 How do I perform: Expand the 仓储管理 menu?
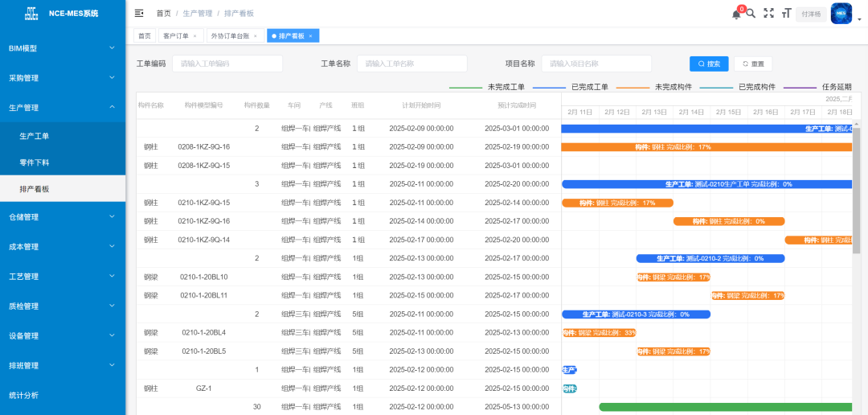point(63,217)
